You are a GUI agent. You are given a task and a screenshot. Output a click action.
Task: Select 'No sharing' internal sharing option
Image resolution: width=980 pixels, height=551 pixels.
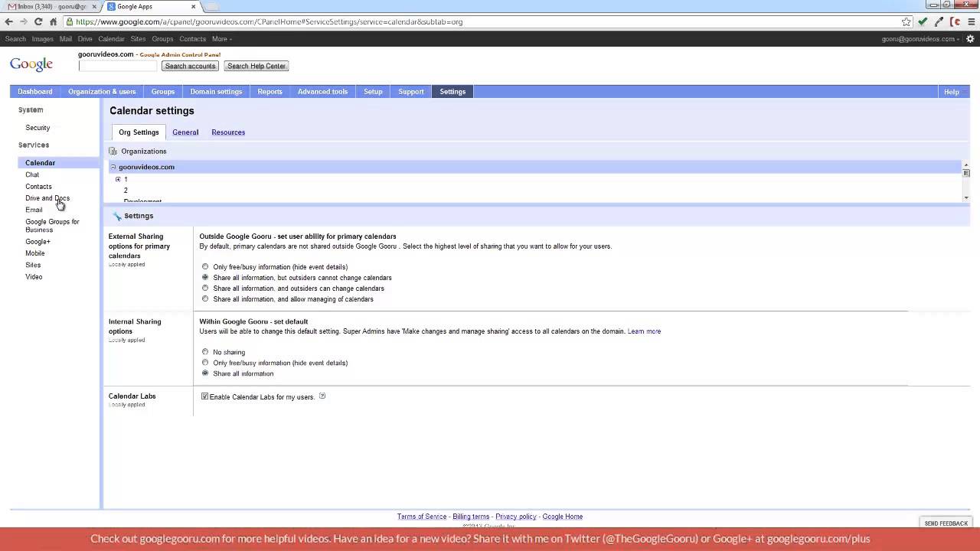click(x=205, y=352)
